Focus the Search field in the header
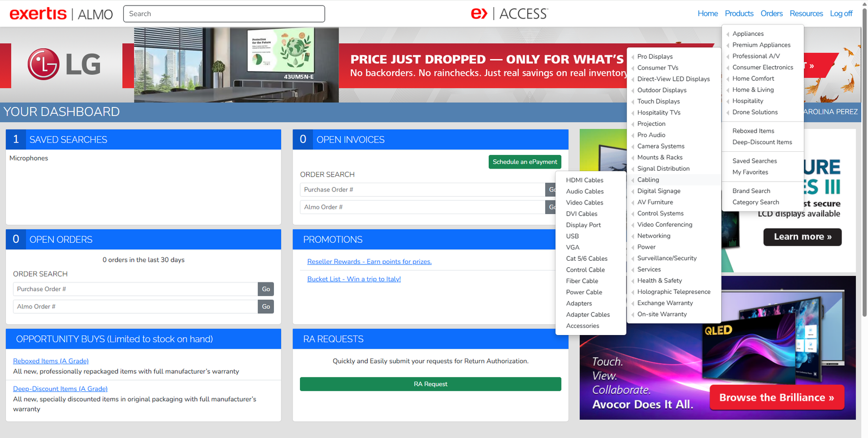This screenshot has width=868, height=438. click(224, 14)
